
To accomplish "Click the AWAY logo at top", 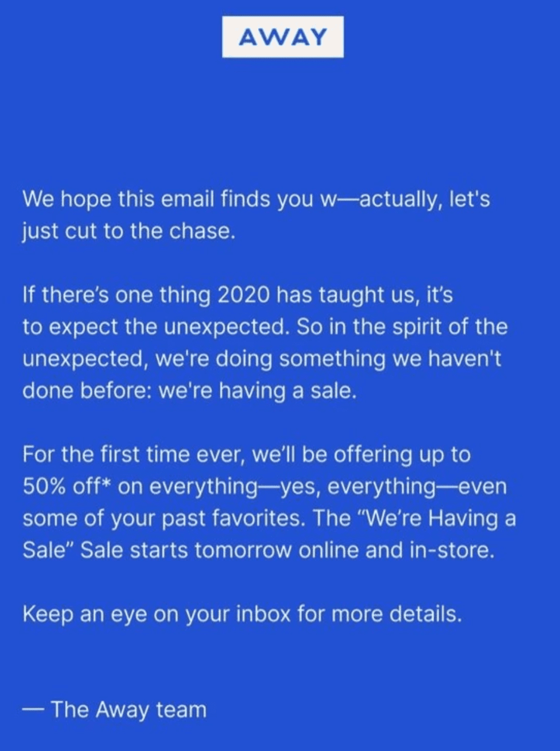I will pyautogui.click(x=282, y=37).
